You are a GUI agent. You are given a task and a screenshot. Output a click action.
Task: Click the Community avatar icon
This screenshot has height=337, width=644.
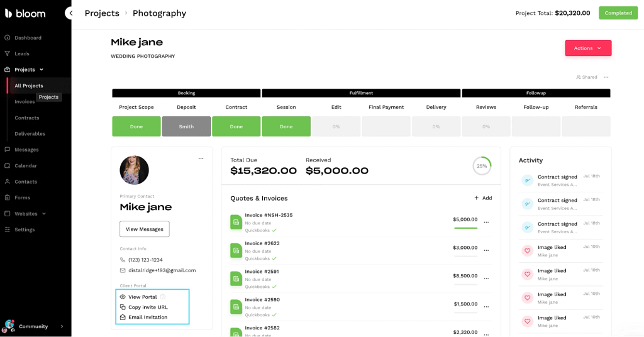pos(8,326)
